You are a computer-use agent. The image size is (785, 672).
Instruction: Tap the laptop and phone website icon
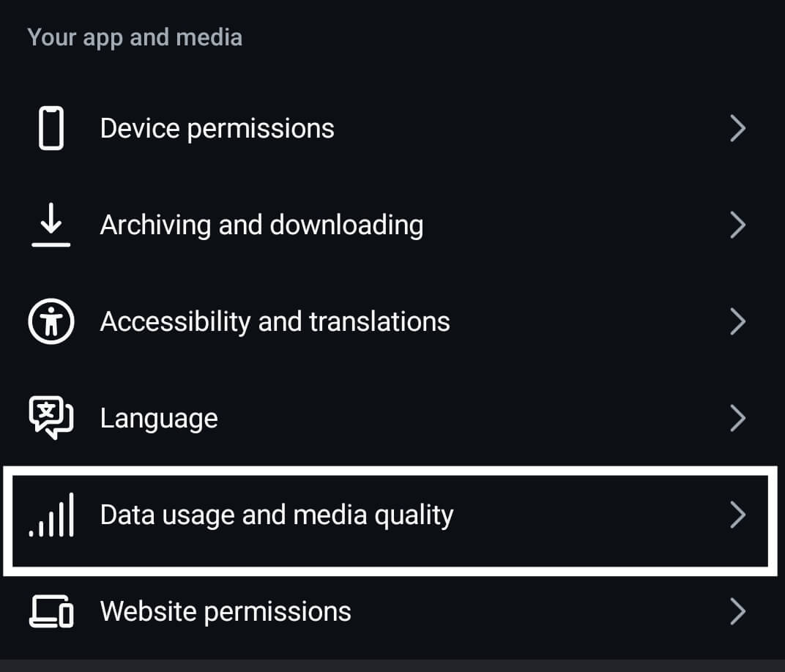click(51, 611)
